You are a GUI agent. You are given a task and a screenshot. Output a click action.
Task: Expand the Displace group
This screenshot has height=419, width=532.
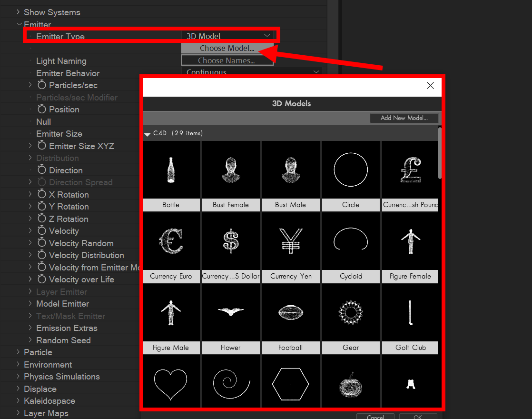pos(18,389)
